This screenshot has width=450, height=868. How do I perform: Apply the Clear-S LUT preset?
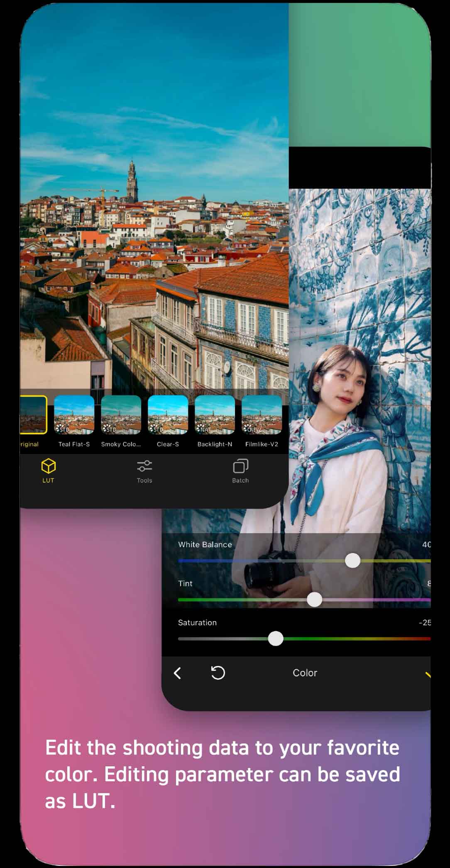pyautogui.click(x=168, y=414)
